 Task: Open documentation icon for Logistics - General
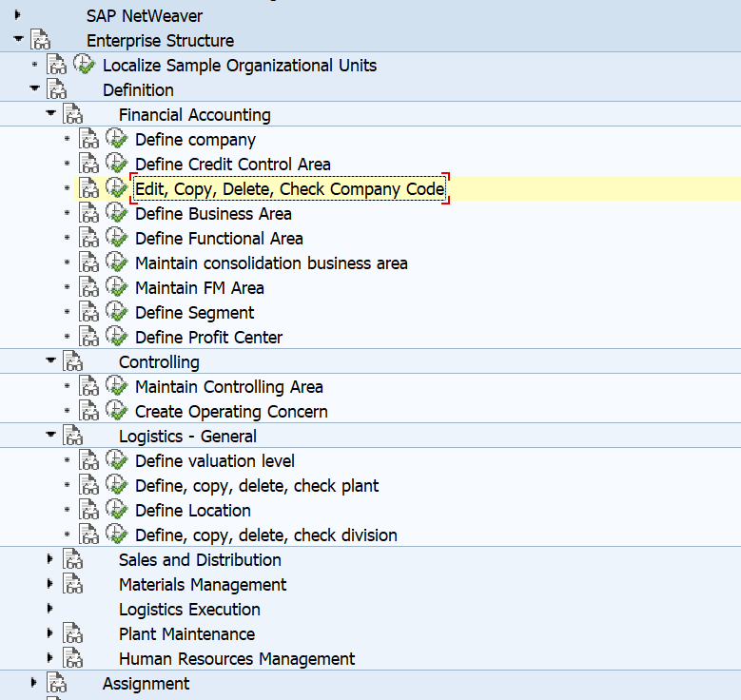73,436
